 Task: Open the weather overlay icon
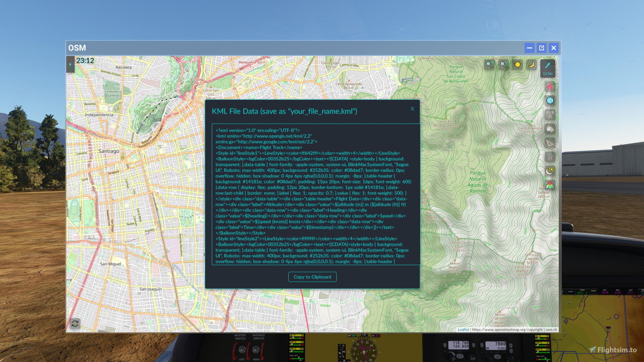549,129
